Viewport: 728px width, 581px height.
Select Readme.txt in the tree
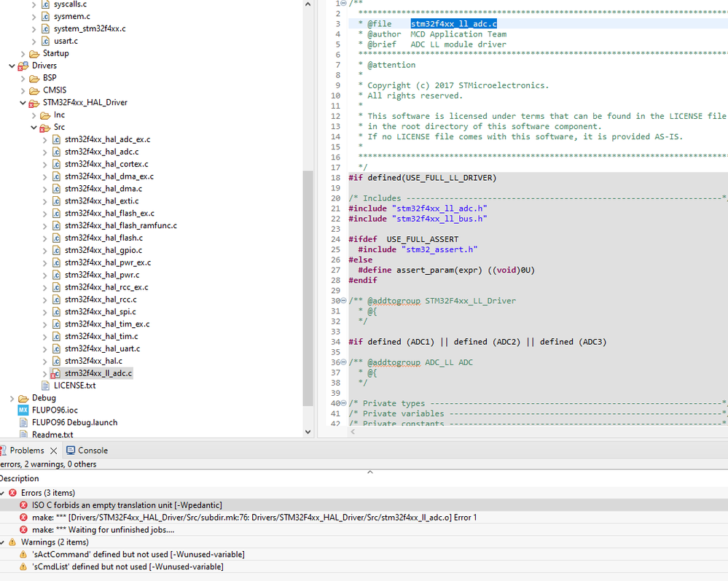(x=52, y=434)
